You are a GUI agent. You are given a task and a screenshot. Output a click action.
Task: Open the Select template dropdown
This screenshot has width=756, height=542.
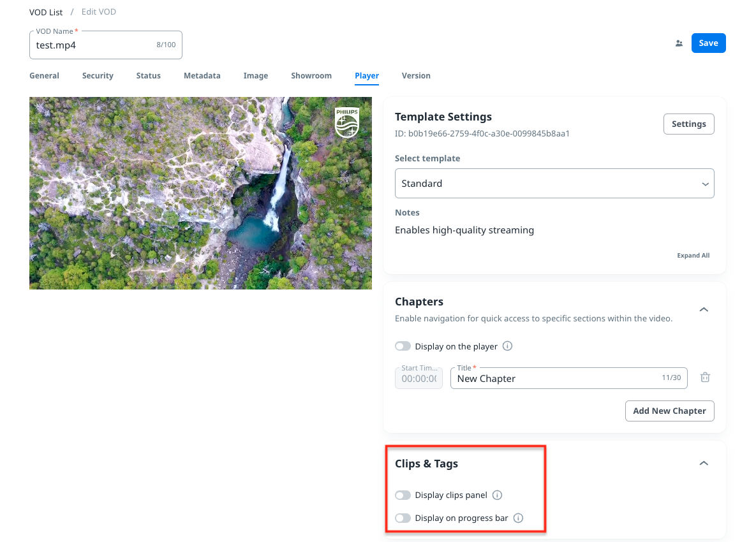pyautogui.click(x=554, y=184)
